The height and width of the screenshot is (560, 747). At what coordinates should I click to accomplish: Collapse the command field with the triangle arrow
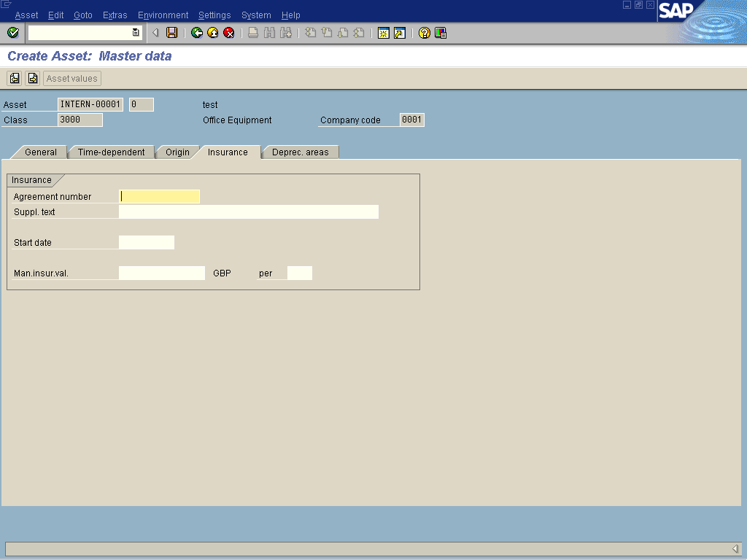(155, 33)
